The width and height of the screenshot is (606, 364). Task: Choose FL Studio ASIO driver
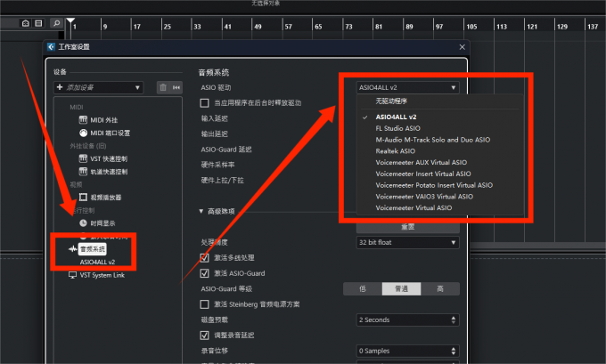[x=397, y=128]
